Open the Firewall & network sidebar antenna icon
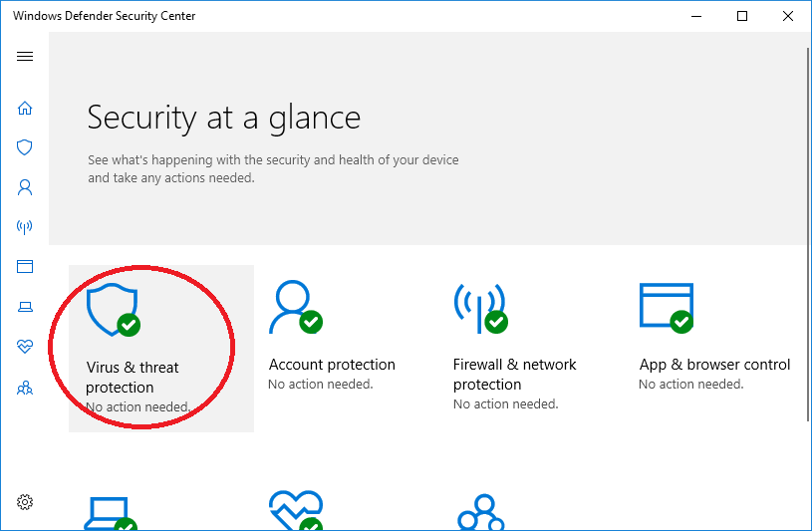The width and height of the screenshot is (812, 531). 25,226
